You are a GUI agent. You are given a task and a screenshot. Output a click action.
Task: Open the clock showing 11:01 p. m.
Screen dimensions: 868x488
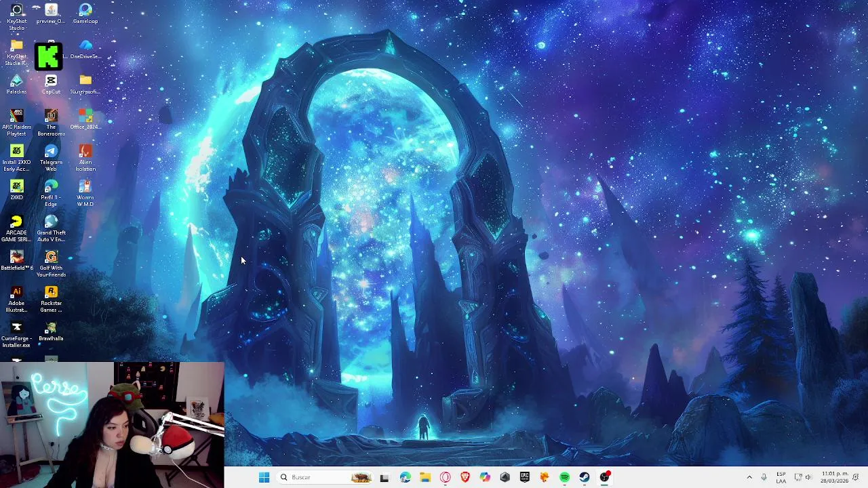(834, 477)
